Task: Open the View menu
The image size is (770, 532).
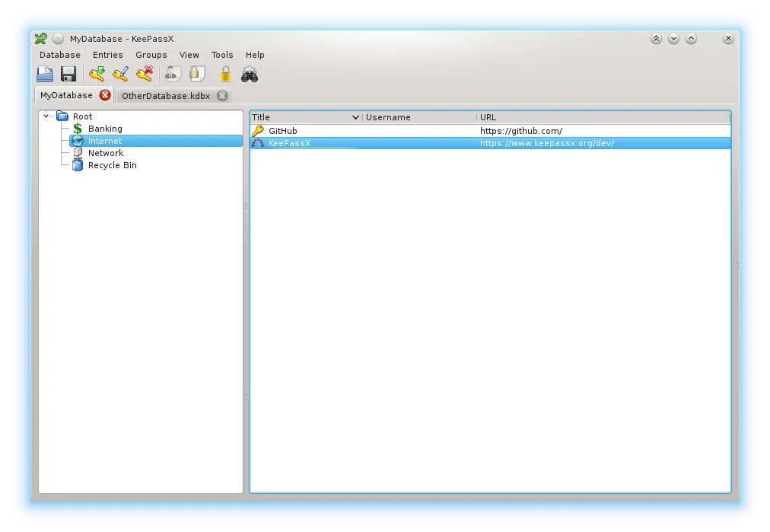Action: point(189,55)
